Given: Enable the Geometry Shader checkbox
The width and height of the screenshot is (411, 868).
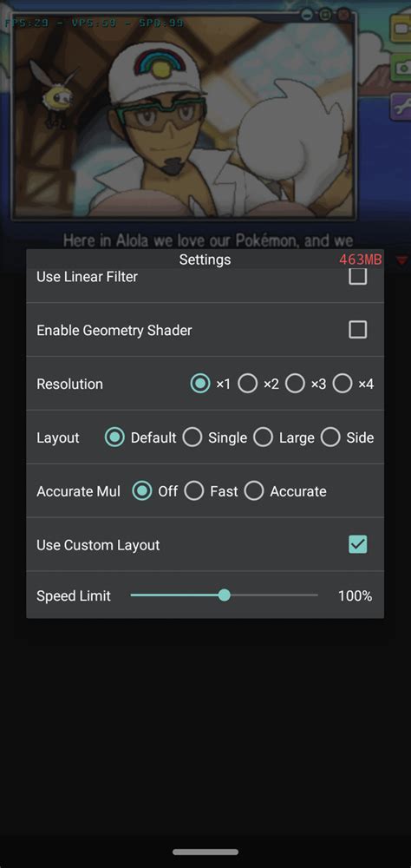Looking at the screenshot, I should click(x=358, y=330).
